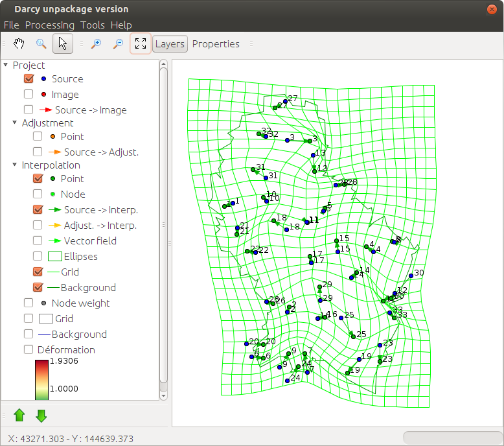Uncheck the Source layer checkbox
This screenshot has height=446, width=504.
coord(29,79)
